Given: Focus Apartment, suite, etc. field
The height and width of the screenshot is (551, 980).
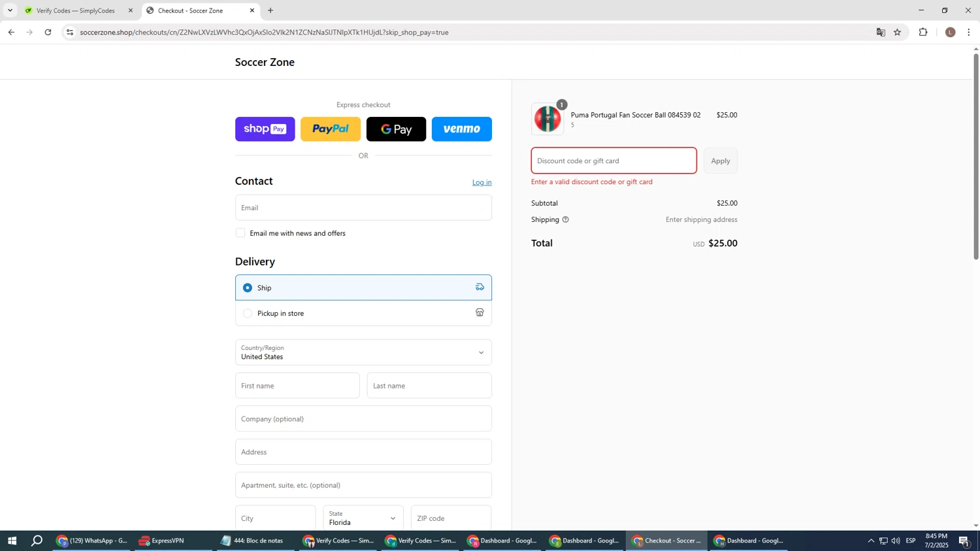Looking at the screenshot, I should click(x=363, y=485).
